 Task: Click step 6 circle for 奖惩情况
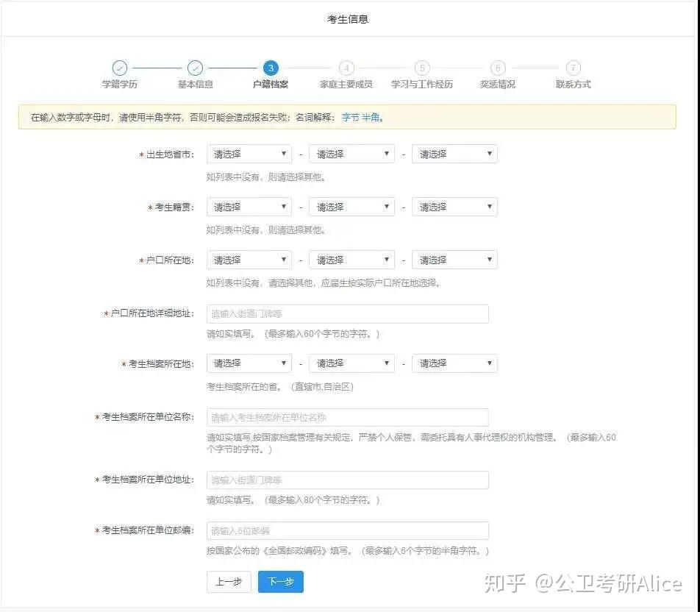click(498, 68)
